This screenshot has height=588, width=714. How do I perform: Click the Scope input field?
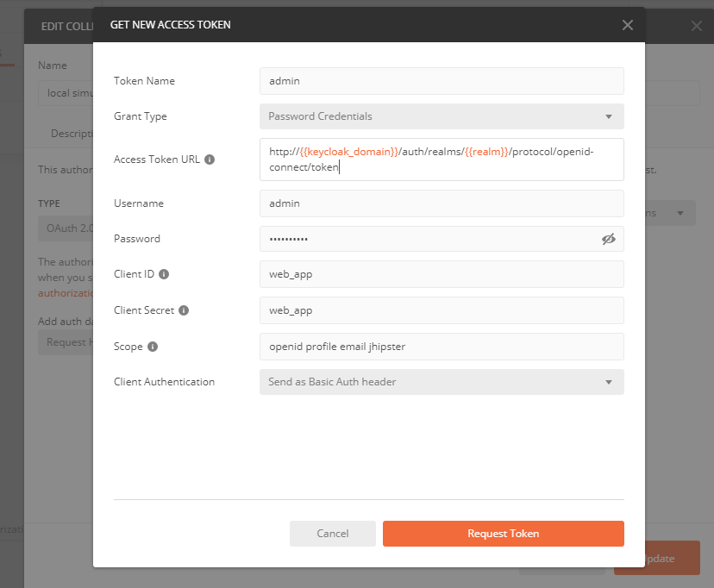(442, 347)
